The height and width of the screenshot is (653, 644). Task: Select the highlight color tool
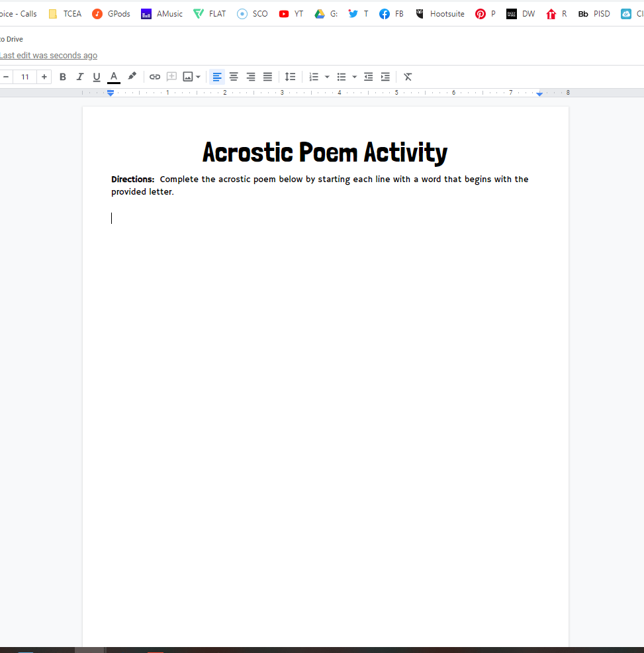pyautogui.click(x=131, y=76)
